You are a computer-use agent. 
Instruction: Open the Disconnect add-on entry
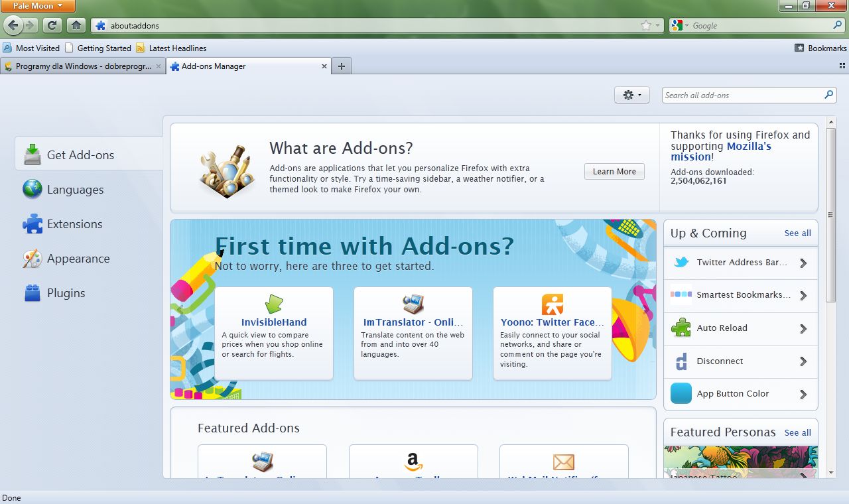(741, 361)
